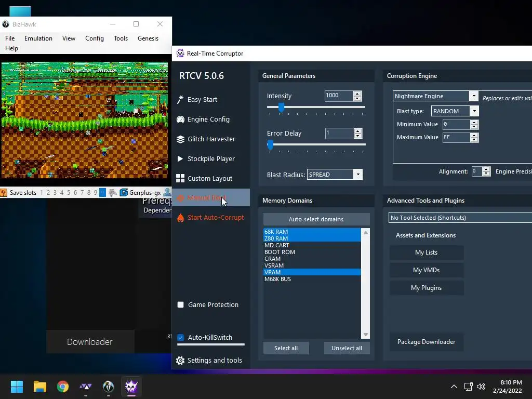532x399 pixels.
Task: Increase Minimum Value spinner
Action: pos(474,122)
